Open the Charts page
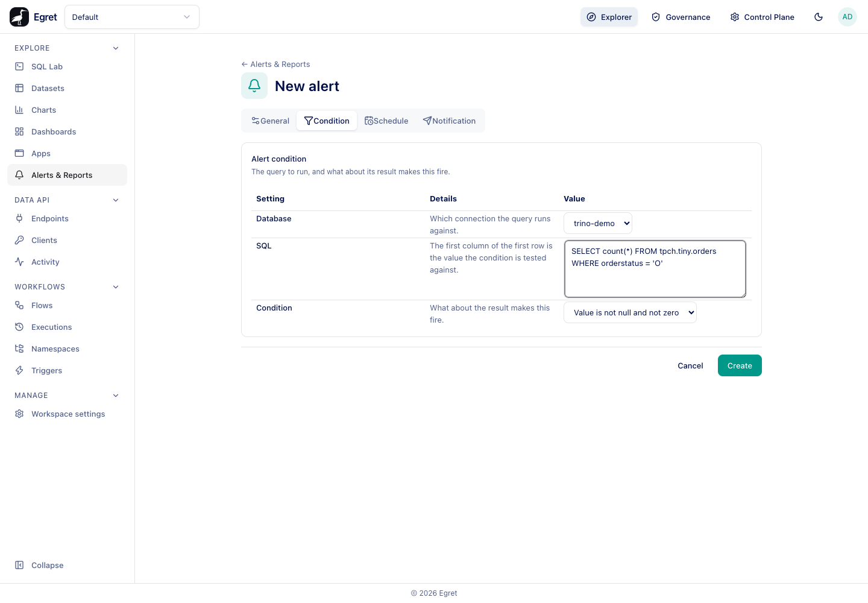This screenshot has height=603, width=868. (x=67, y=110)
